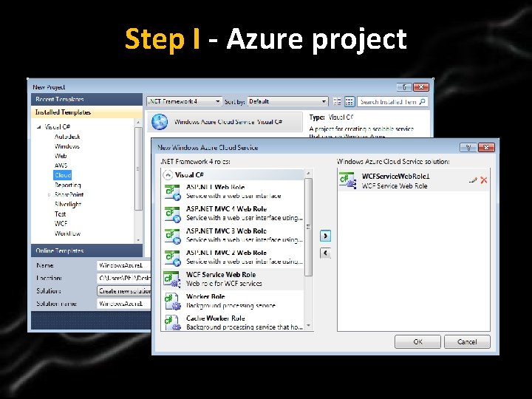
Task: Select the 'Cache Worker Role' entry text
Action: 216,318
